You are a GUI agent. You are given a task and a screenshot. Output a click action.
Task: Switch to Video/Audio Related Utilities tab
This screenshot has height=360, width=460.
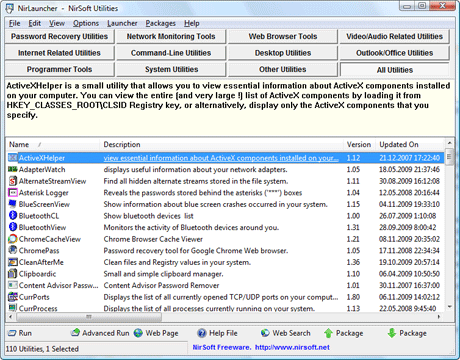tap(394, 36)
